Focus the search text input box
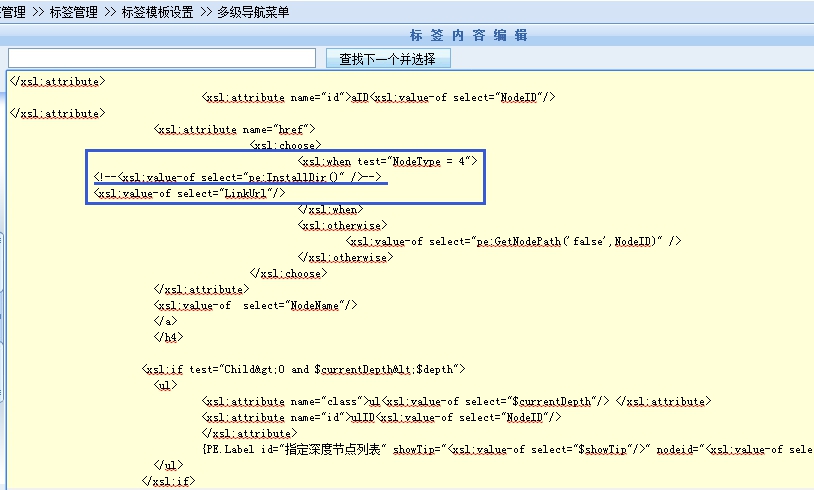The width and height of the screenshot is (814, 490). click(162, 59)
